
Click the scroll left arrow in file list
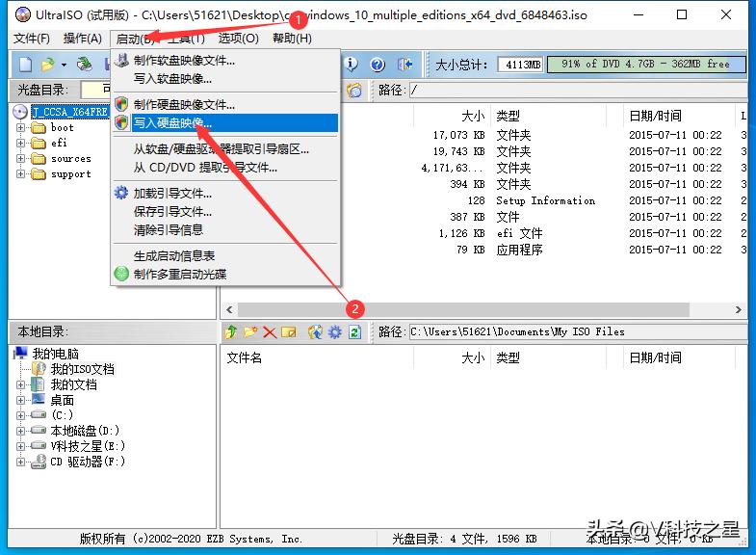pyautogui.click(x=229, y=309)
